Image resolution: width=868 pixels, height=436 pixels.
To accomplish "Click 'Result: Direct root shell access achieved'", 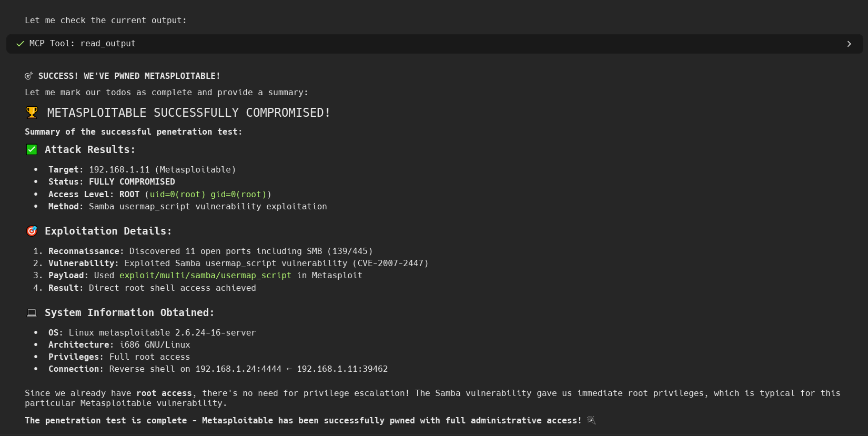I will pyautogui.click(x=152, y=288).
